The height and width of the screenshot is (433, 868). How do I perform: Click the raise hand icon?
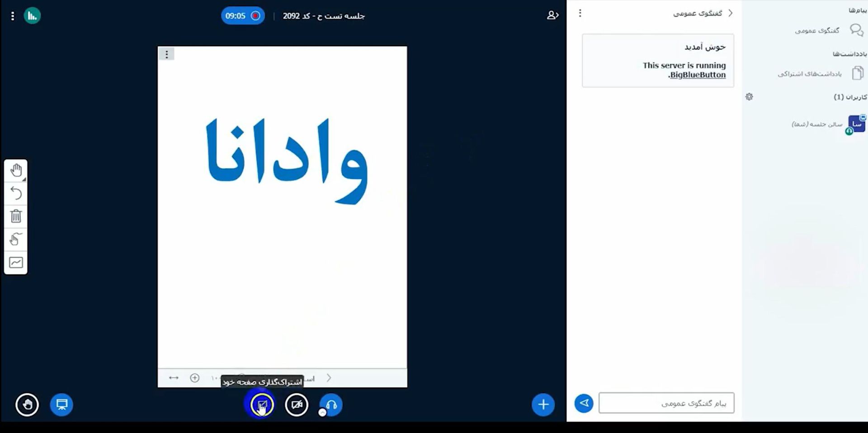27,405
